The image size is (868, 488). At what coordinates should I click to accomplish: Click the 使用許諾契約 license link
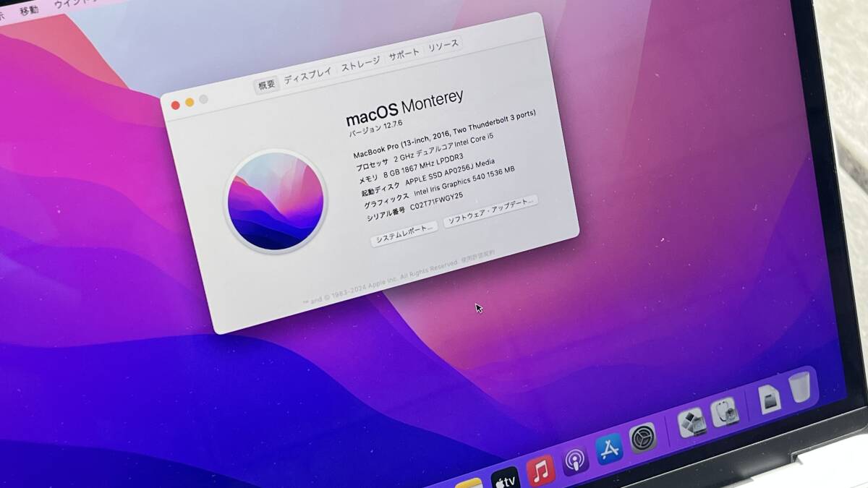click(478, 256)
